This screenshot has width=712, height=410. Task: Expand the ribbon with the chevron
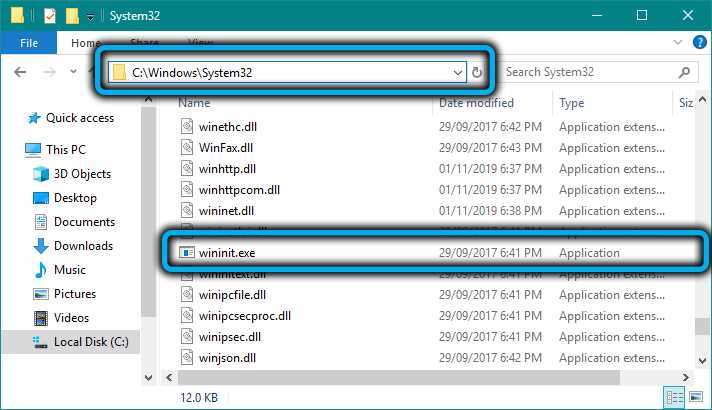(677, 42)
